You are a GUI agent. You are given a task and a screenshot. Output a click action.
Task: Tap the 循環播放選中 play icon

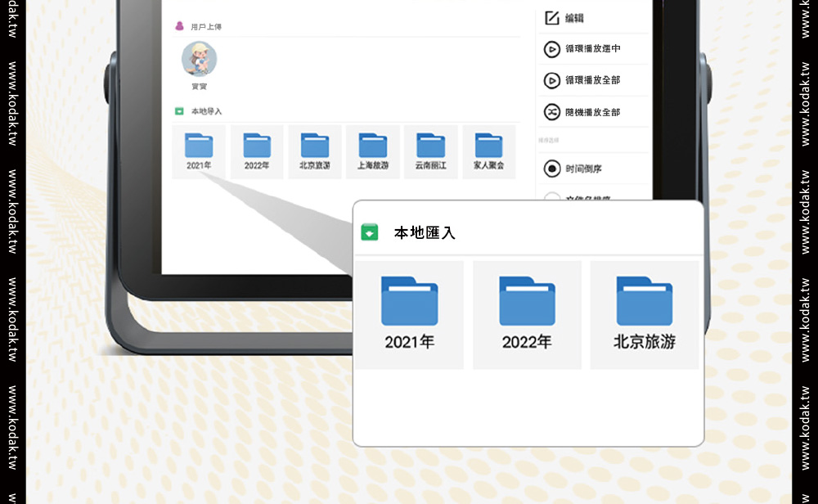point(552,49)
